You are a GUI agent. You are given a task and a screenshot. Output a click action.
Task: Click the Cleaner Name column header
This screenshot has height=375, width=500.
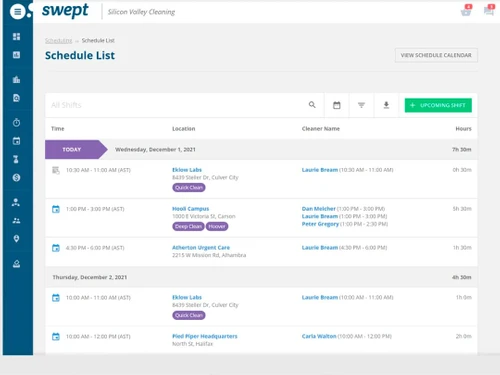click(321, 129)
